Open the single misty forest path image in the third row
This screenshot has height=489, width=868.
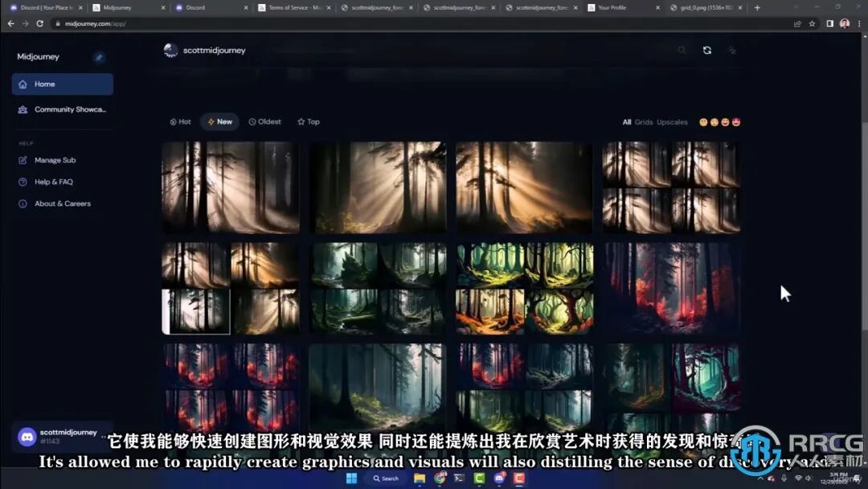378,388
